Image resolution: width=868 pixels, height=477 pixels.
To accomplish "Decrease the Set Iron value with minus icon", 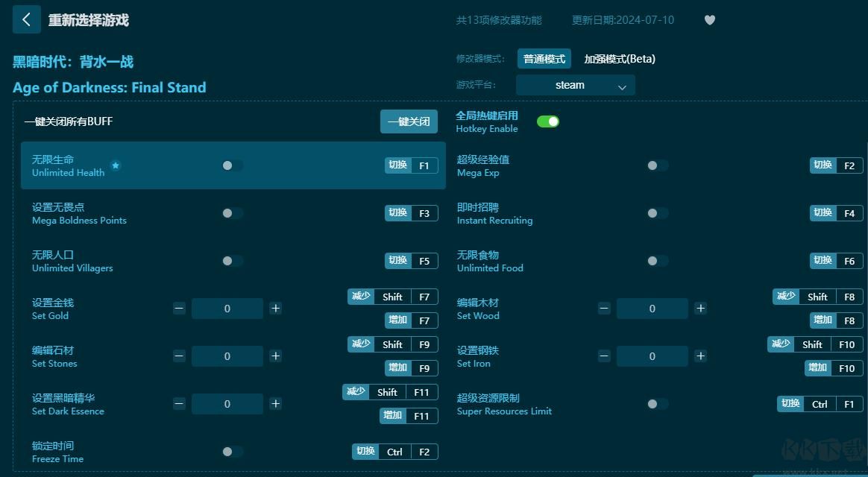I will click(x=603, y=356).
